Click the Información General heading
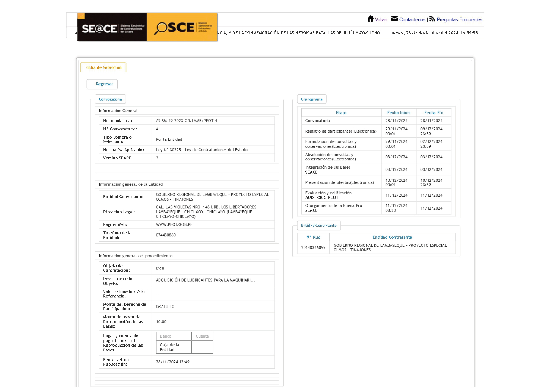555x392 pixels. tap(118, 111)
